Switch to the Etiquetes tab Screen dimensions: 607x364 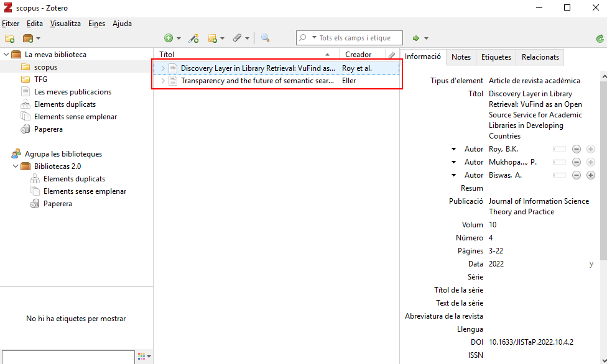click(x=496, y=57)
